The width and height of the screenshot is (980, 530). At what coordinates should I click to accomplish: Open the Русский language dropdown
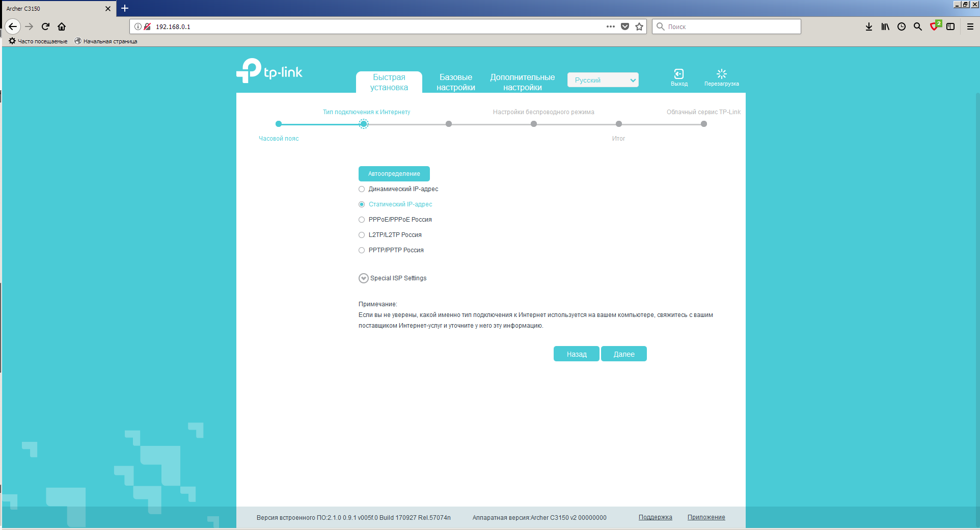(603, 80)
